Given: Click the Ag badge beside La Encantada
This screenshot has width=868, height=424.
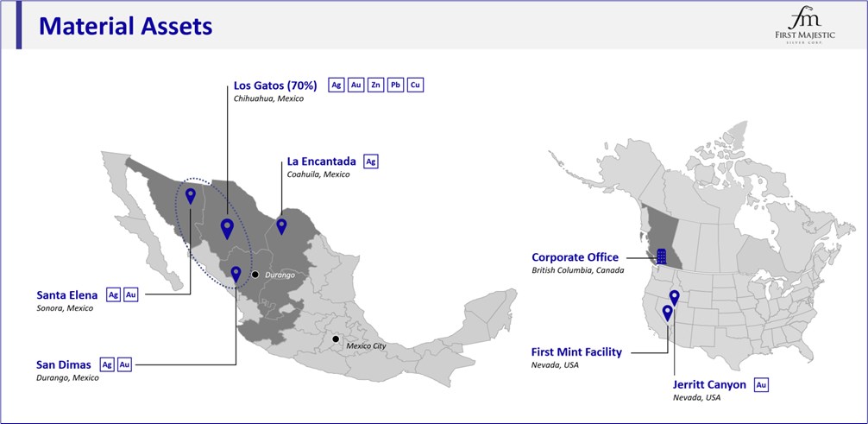Looking at the screenshot, I should (370, 161).
